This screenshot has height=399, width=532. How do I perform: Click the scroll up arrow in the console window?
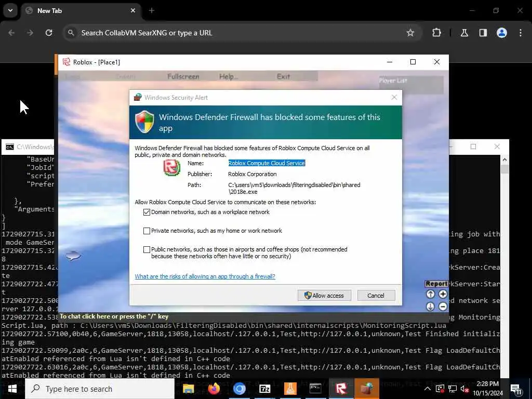point(504,159)
